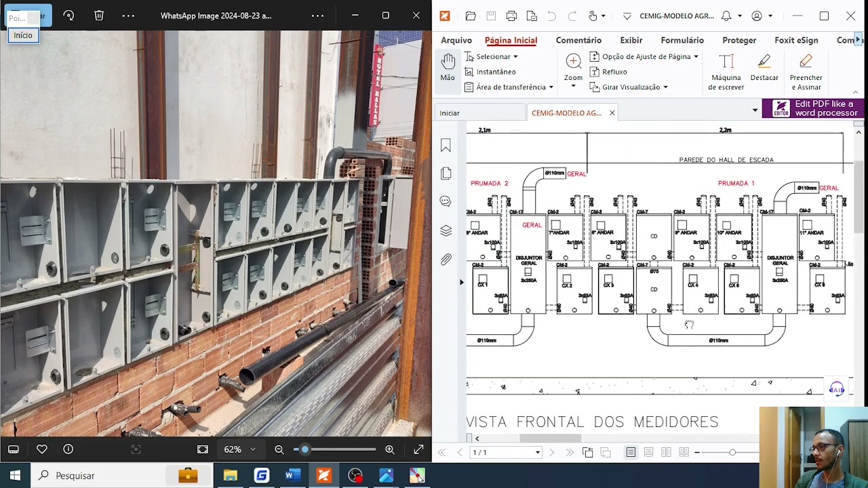Viewport: 868px width, 488px height.
Task: Choose the Destacar highlight tool
Action: (764, 68)
